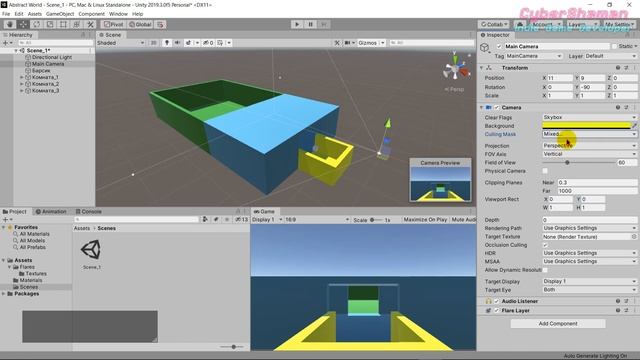Open the Window menu
This screenshot has width=640, height=360.
[118, 14]
